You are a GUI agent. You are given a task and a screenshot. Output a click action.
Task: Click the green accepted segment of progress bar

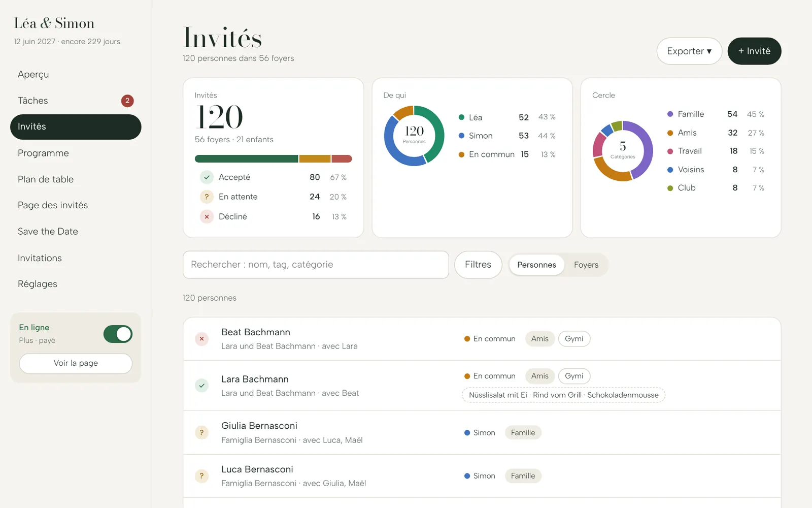pos(247,159)
